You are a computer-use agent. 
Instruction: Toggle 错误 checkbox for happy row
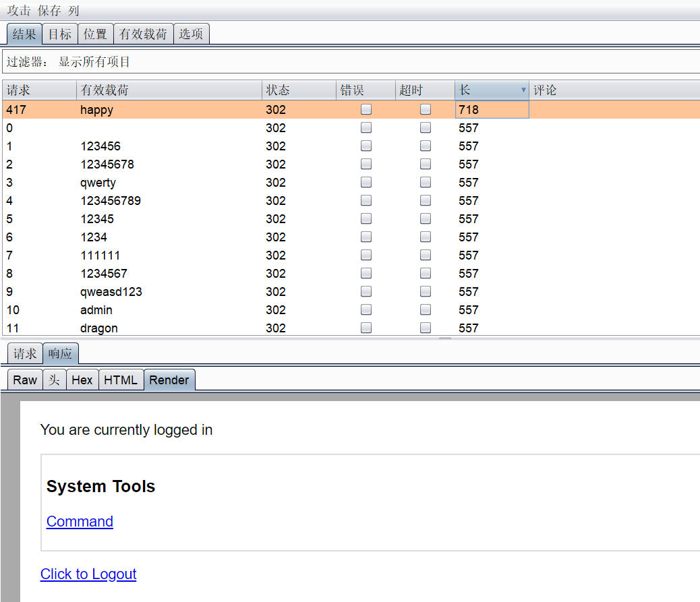tap(366, 109)
